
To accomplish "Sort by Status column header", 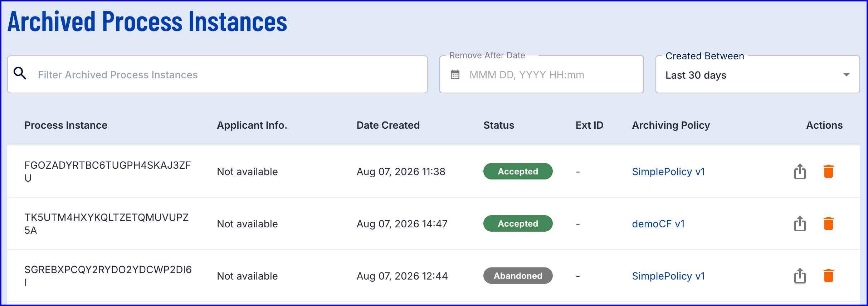I will coord(499,125).
